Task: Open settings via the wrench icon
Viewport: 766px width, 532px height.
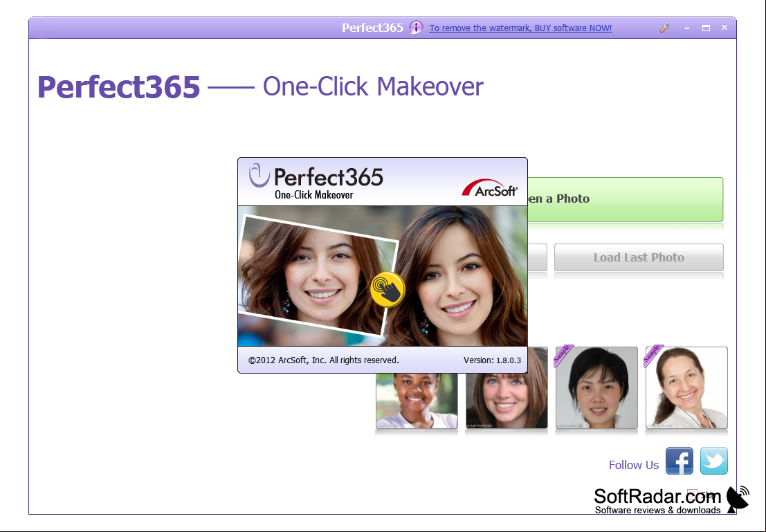Action: pyautogui.click(x=664, y=28)
